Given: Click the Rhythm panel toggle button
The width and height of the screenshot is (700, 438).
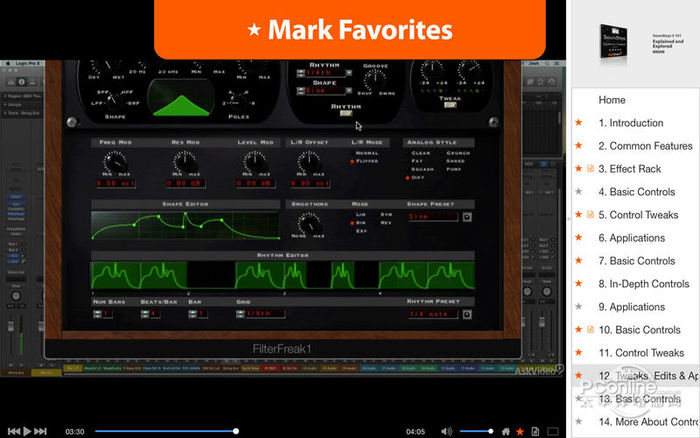Looking at the screenshot, I should (x=346, y=113).
